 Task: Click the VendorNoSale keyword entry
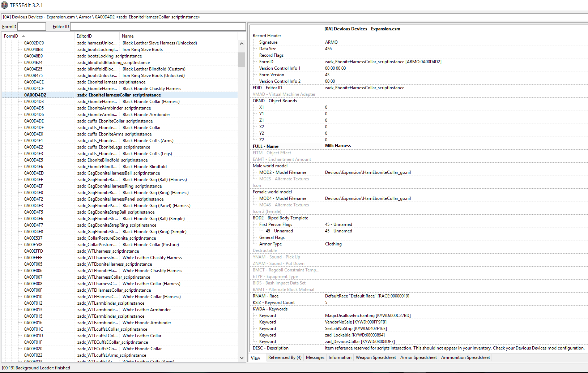click(x=355, y=322)
